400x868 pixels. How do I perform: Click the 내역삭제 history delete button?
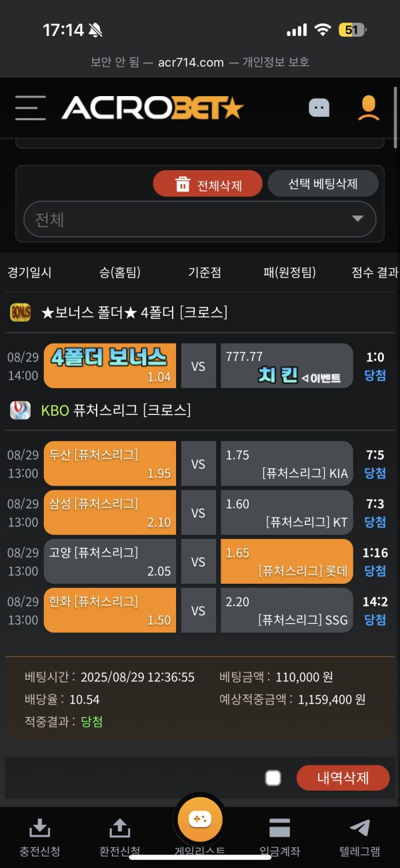(343, 777)
